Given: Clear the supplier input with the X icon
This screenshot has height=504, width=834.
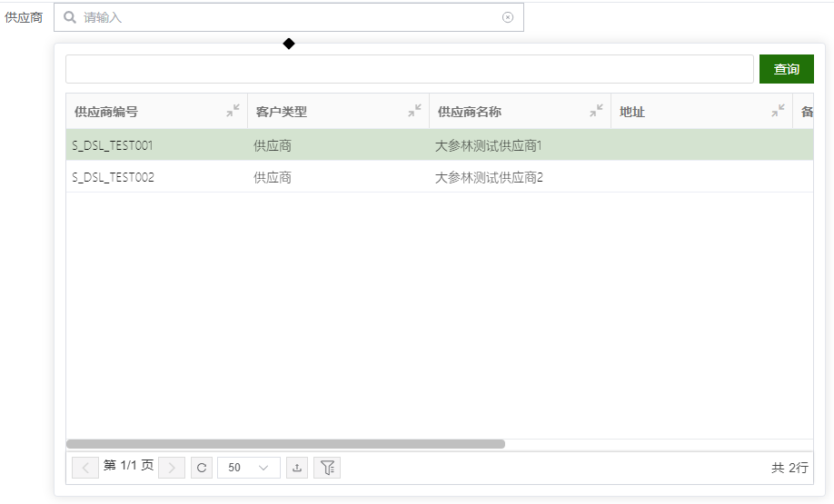Looking at the screenshot, I should pos(508,17).
